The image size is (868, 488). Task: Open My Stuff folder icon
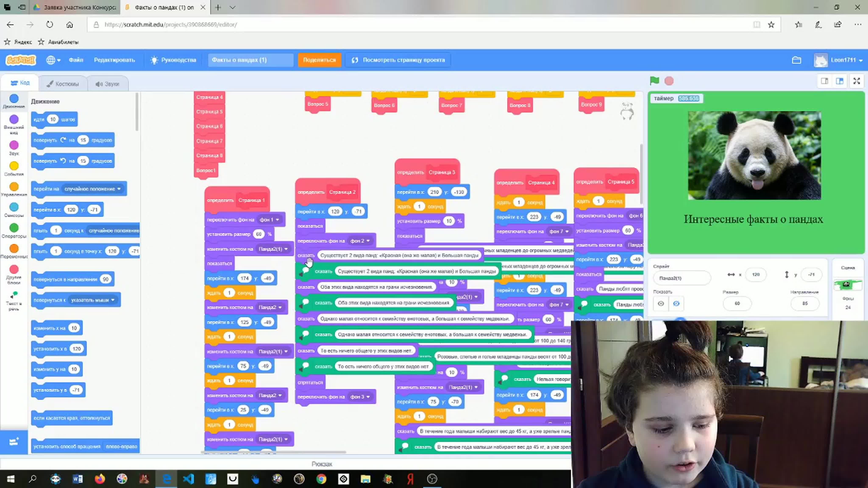click(796, 60)
